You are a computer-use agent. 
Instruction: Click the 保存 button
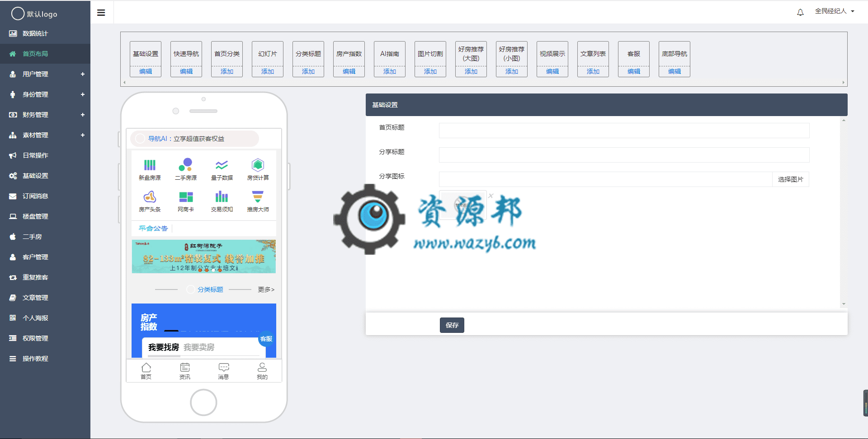click(x=452, y=325)
